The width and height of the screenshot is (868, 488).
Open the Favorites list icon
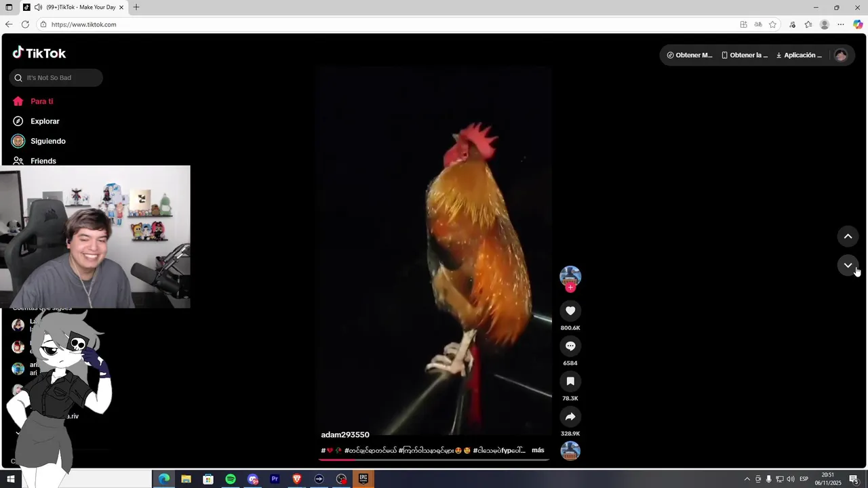pos(808,24)
